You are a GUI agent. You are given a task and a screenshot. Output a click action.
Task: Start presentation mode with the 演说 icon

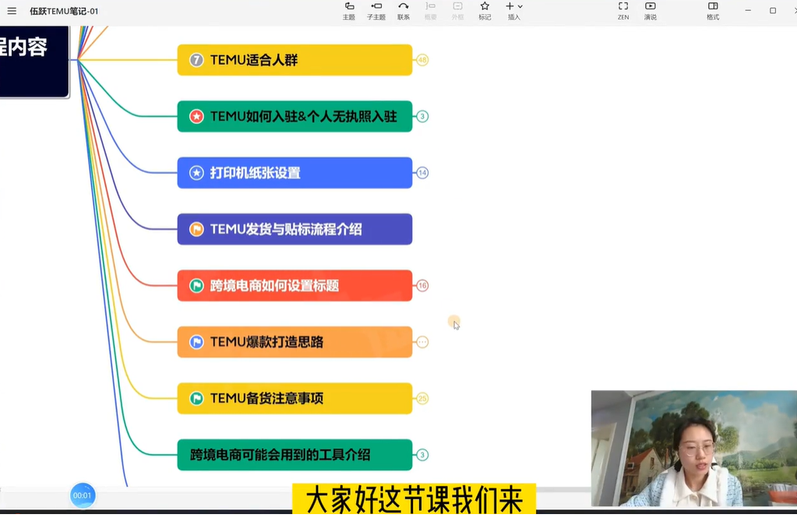pyautogui.click(x=651, y=11)
